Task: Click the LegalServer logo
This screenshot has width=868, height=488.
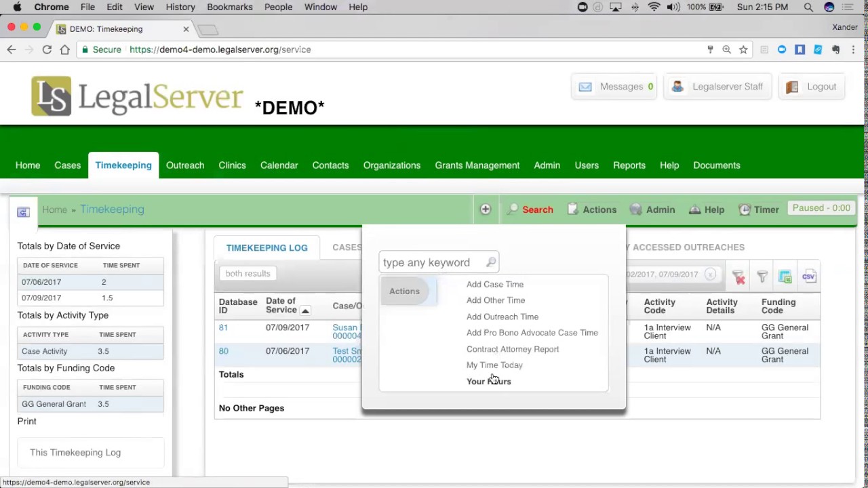Action: point(137,96)
